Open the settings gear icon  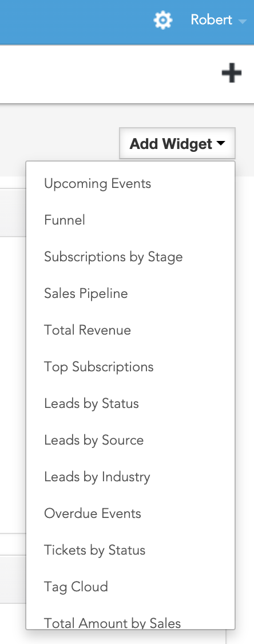point(163,20)
